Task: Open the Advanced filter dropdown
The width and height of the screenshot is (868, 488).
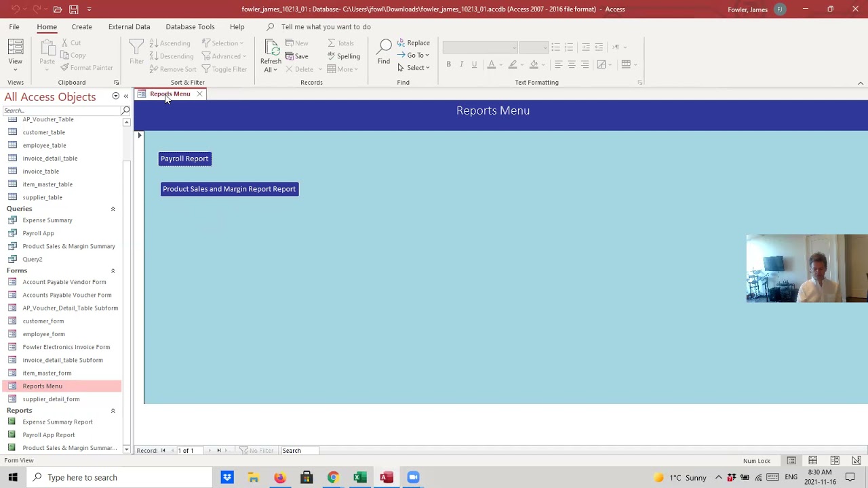Action: click(x=224, y=56)
